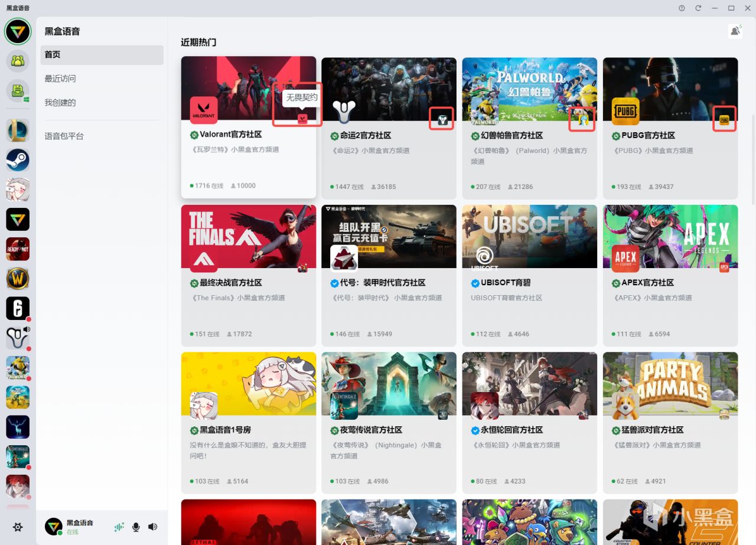The image size is (756, 545).
Task: Click the help question-mark icon in title bar
Action: click(x=682, y=8)
